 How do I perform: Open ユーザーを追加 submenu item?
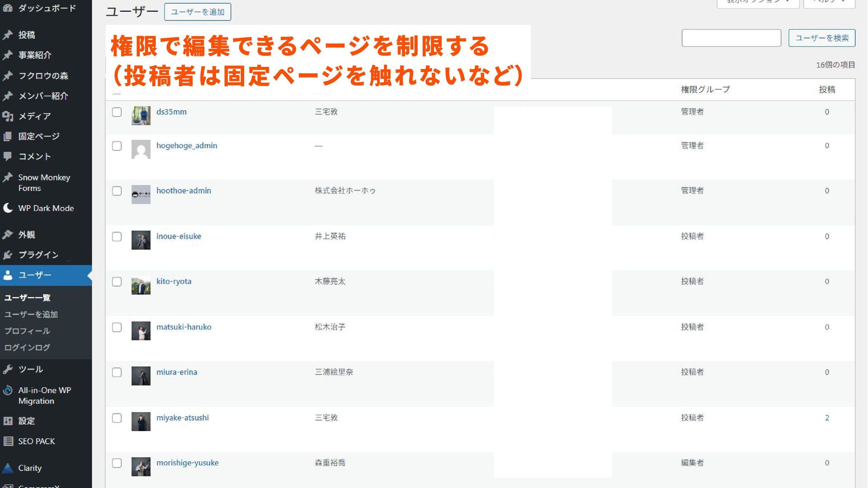(31, 314)
